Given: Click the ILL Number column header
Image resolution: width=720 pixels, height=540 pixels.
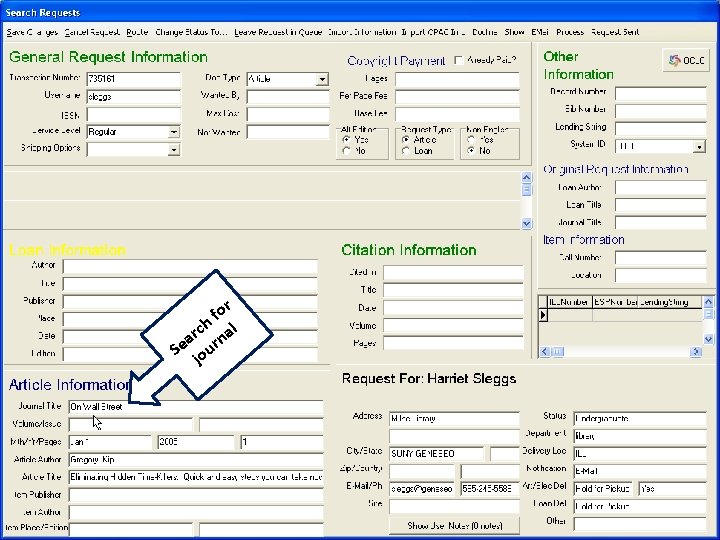Looking at the screenshot, I should [569, 302].
